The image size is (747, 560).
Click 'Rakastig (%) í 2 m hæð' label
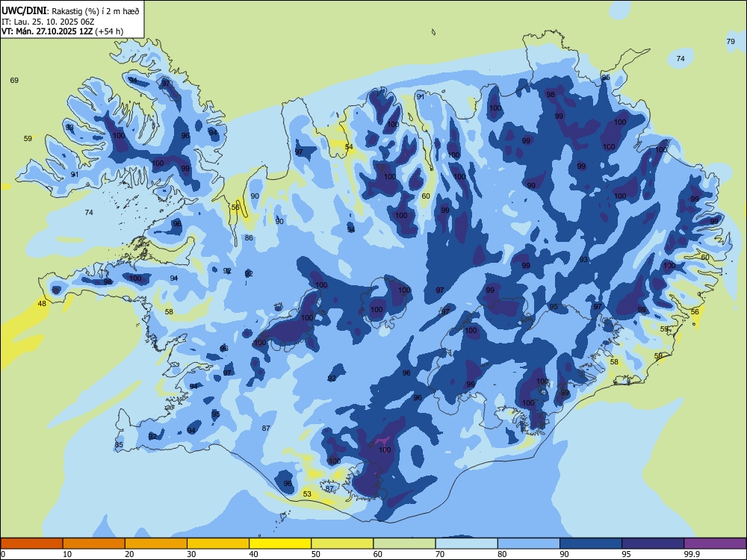pyautogui.click(x=96, y=11)
